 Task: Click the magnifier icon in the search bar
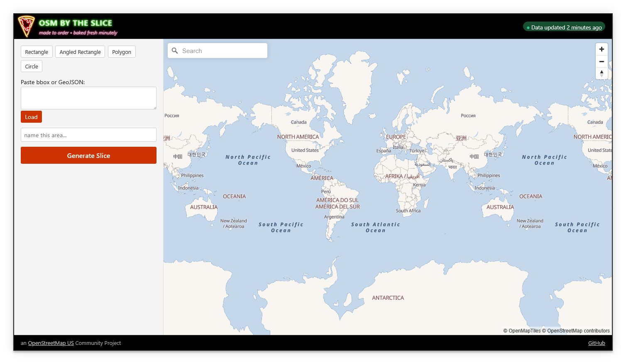(175, 51)
